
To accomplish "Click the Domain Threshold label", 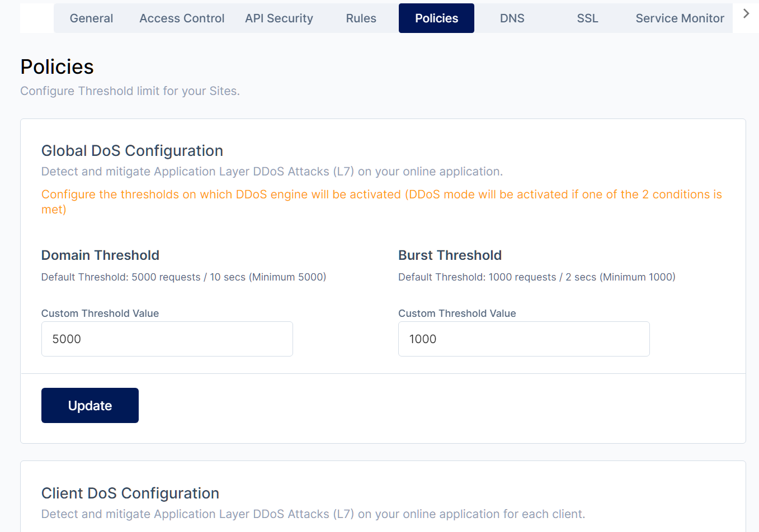I will point(100,255).
